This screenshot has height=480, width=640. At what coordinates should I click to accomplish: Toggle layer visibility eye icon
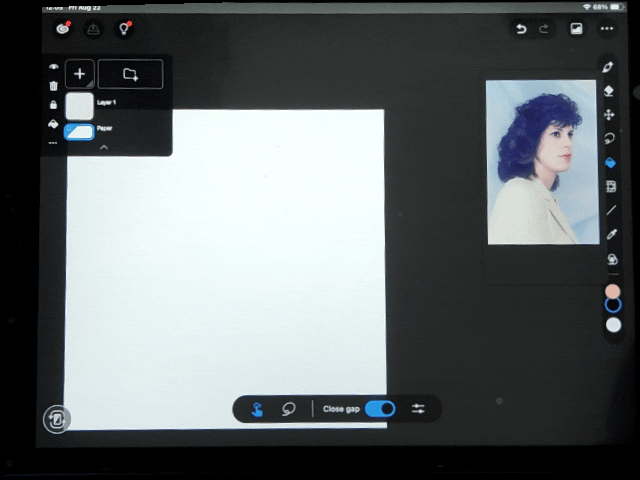[x=53, y=68]
